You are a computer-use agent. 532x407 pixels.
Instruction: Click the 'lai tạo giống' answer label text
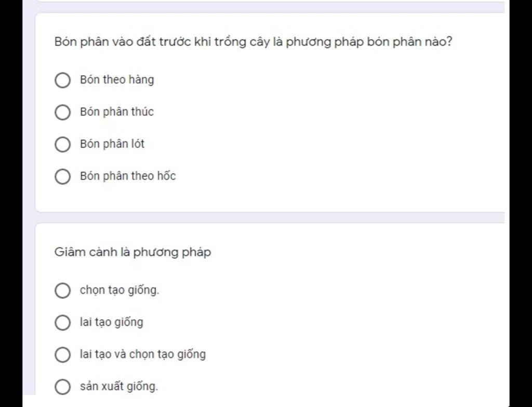pyautogui.click(x=111, y=322)
